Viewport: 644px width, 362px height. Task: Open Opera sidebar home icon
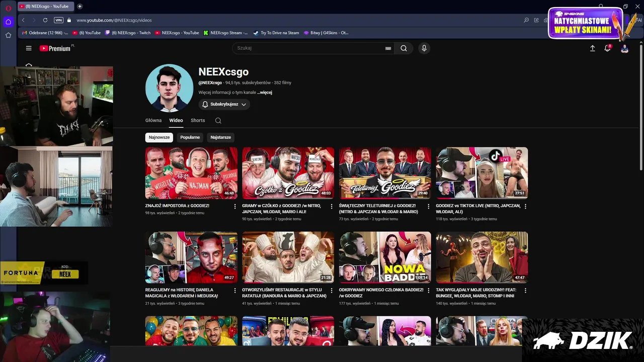(8, 22)
